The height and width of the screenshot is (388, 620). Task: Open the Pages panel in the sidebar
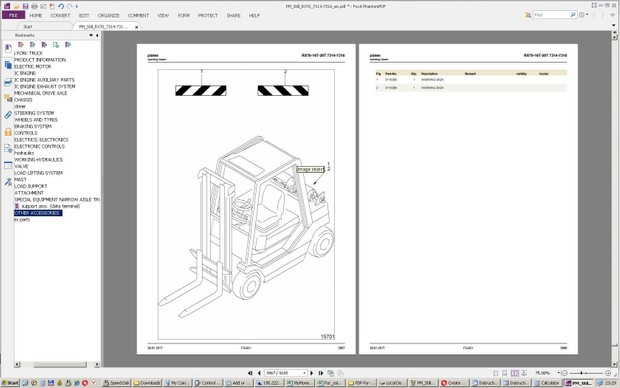pos(8,65)
